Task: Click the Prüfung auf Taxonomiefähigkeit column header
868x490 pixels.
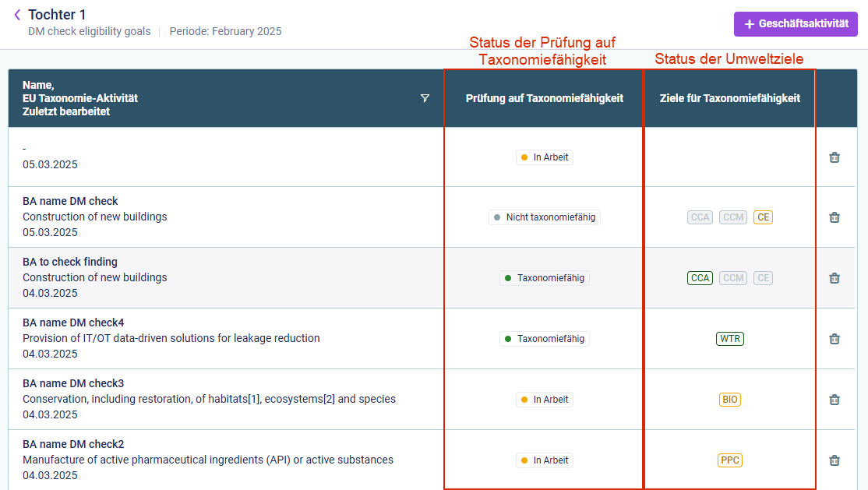Action: (544, 98)
